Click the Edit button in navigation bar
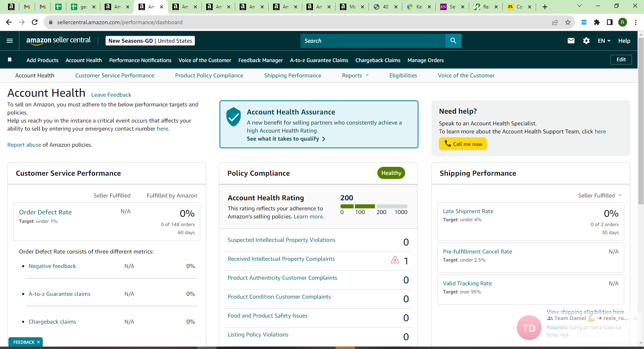644x349 pixels. pyautogui.click(x=621, y=60)
